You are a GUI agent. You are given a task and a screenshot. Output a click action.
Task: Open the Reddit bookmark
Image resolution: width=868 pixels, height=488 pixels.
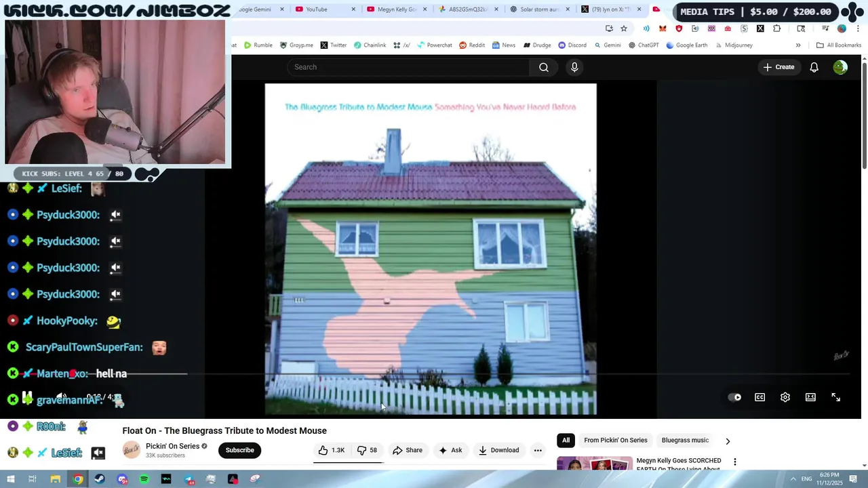472,45
